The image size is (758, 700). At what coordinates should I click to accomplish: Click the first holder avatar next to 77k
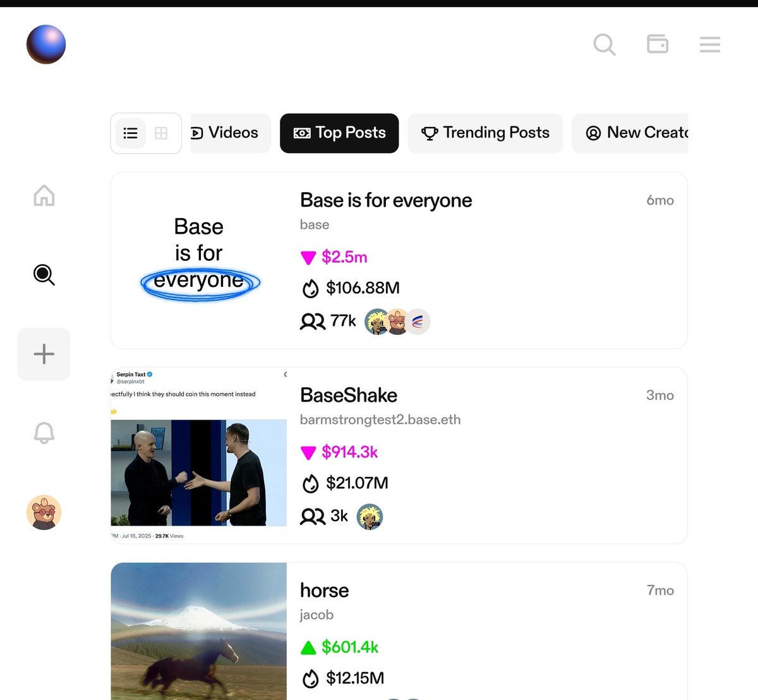point(377,322)
